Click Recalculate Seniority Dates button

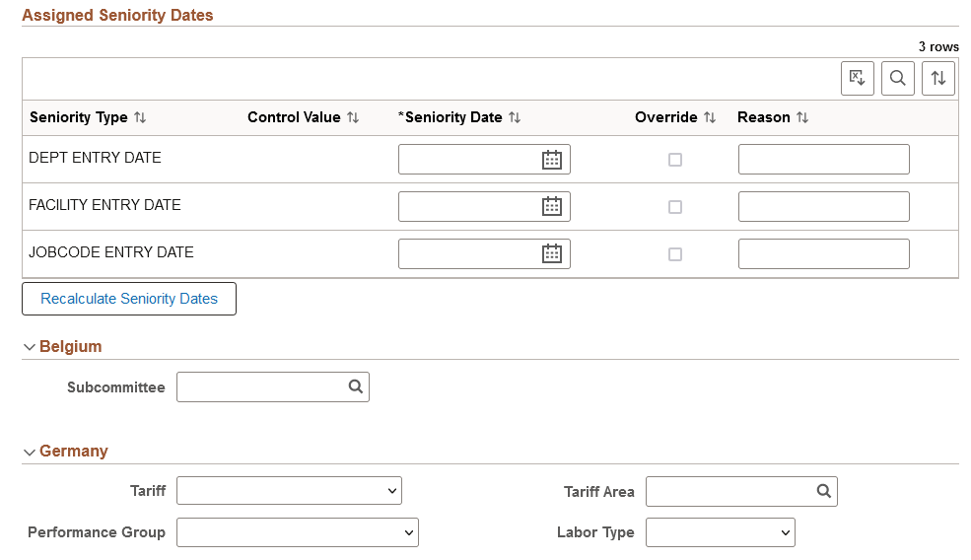[129, 299]
